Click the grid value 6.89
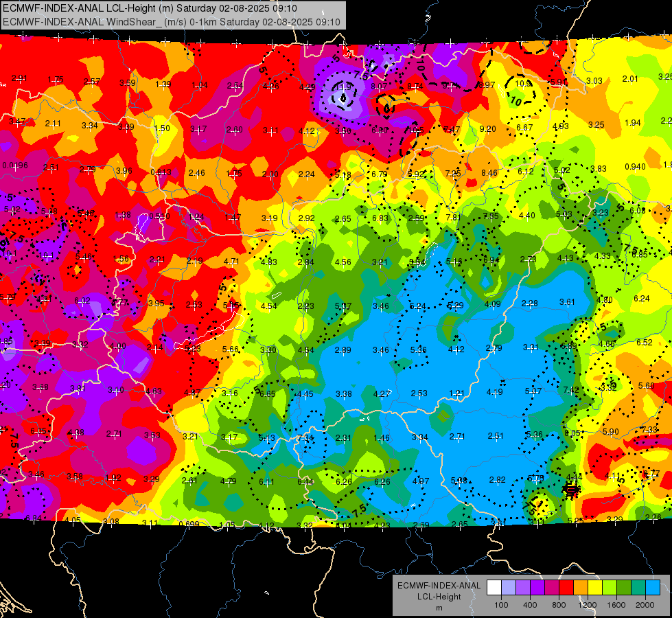Screen dimensions: 672x618 tap(568, 345)
